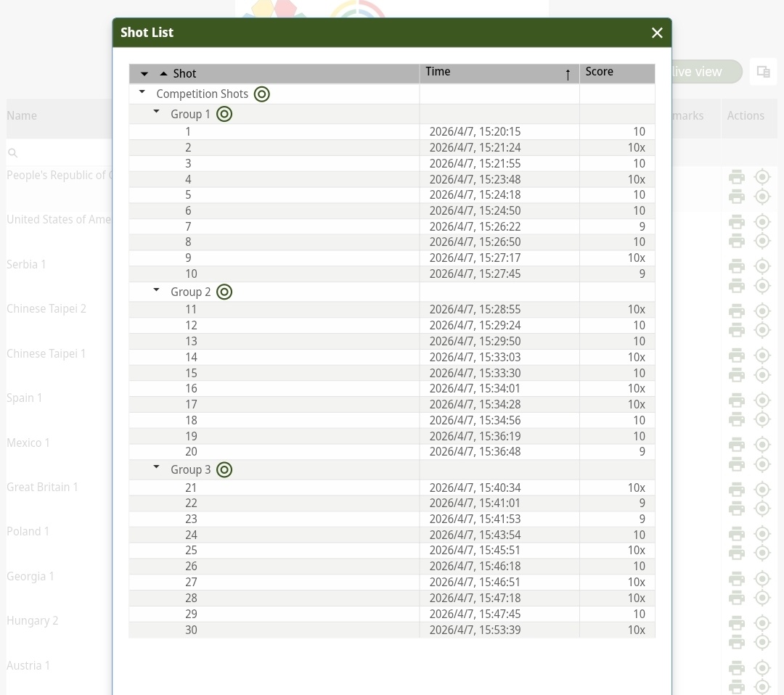
Task: Select Mexico 1 in background list
Action: (28, 443)
